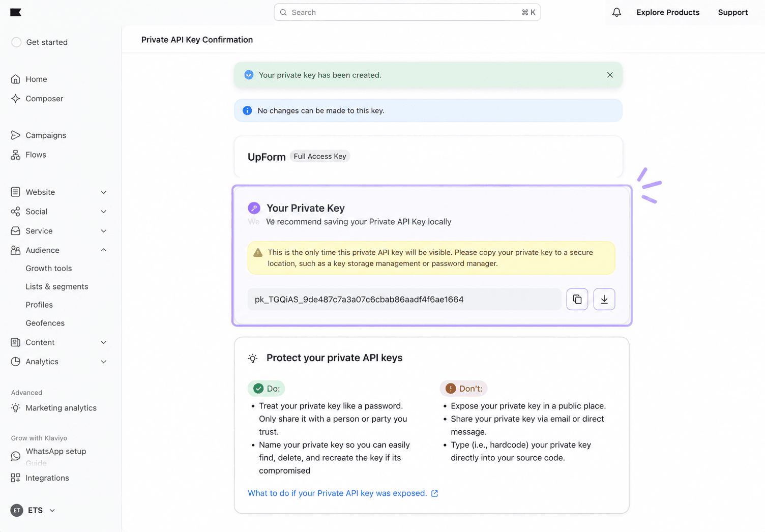Open Lists & segments
765x532 pixels.
coord(57,287)
